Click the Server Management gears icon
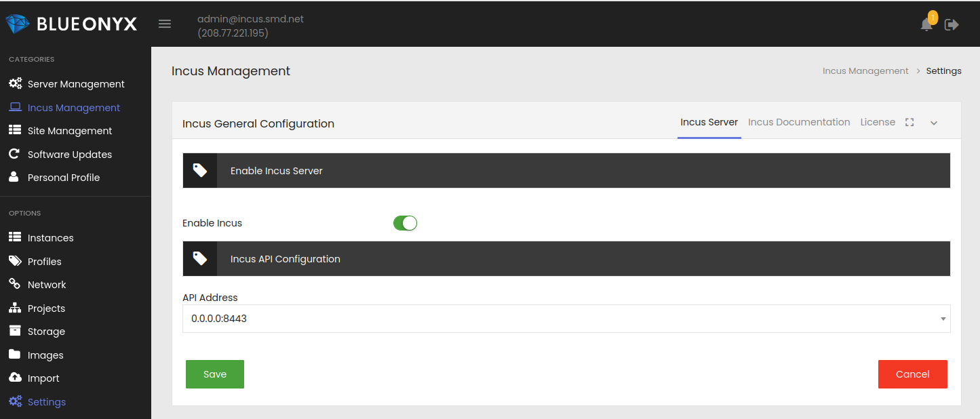This screenshot has height=419, width=980. pyautogui.click(x=15, y=84)
